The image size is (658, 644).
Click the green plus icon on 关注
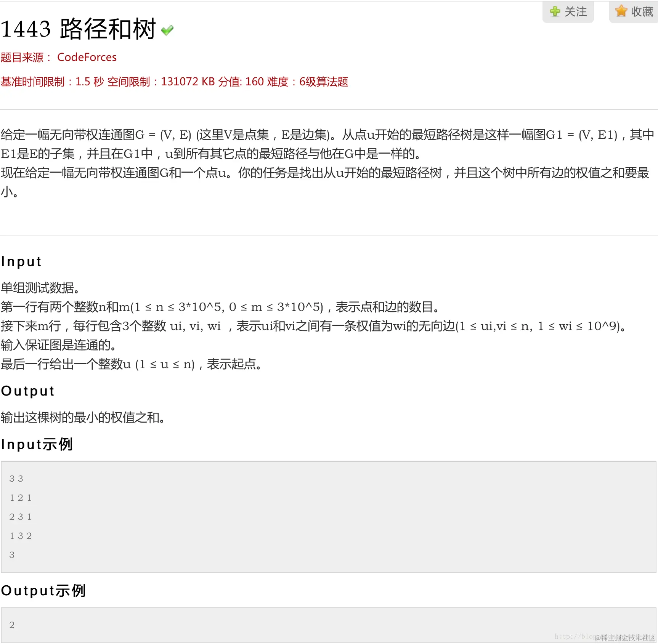tap(555, 11)
